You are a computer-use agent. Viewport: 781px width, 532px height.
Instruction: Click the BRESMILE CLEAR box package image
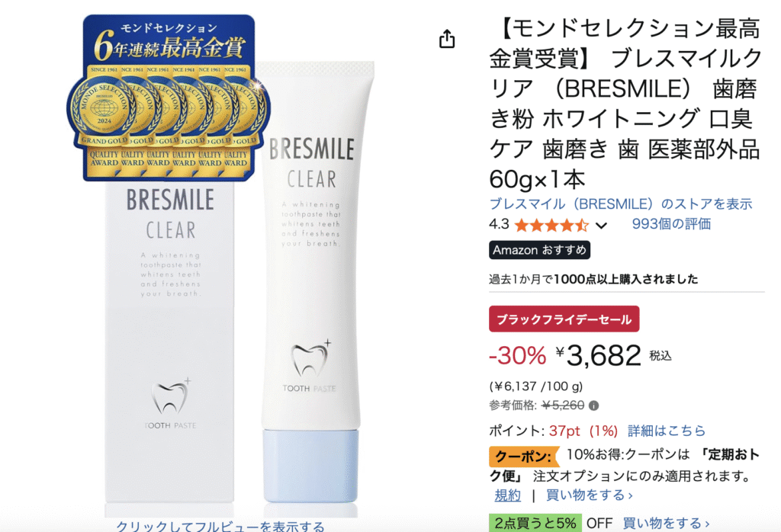(x=169, y=342)
